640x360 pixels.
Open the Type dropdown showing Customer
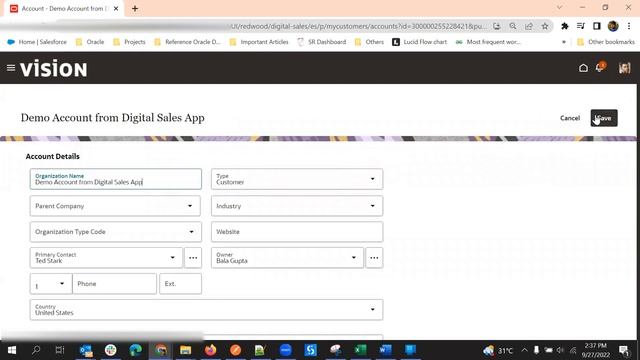pyautogui.click(x=297, y=179)
